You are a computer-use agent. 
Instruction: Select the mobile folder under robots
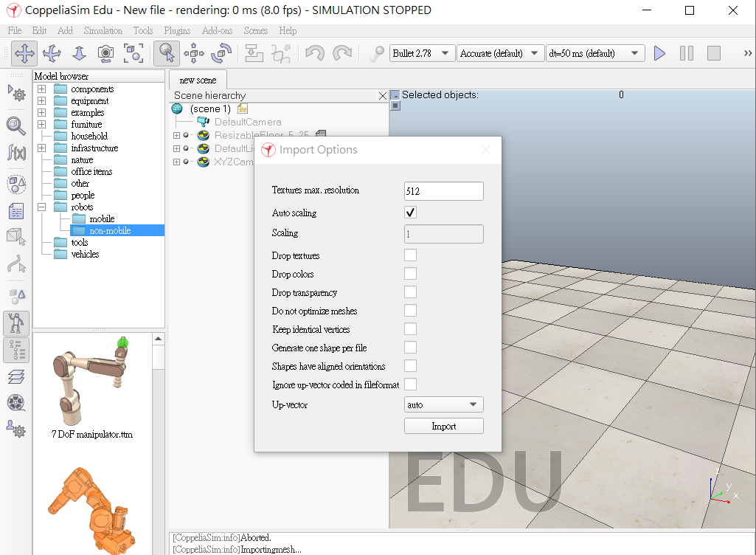[102, 219]
